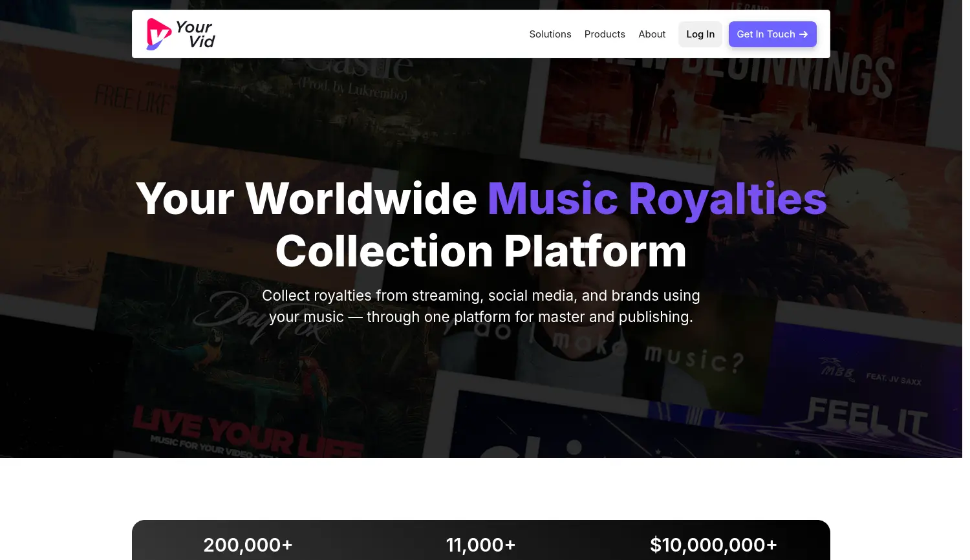Viewport: 970px width, 560px height.
Task: Click the YourVid play-shaped logo icon
Action: click(x=158, y=34)
